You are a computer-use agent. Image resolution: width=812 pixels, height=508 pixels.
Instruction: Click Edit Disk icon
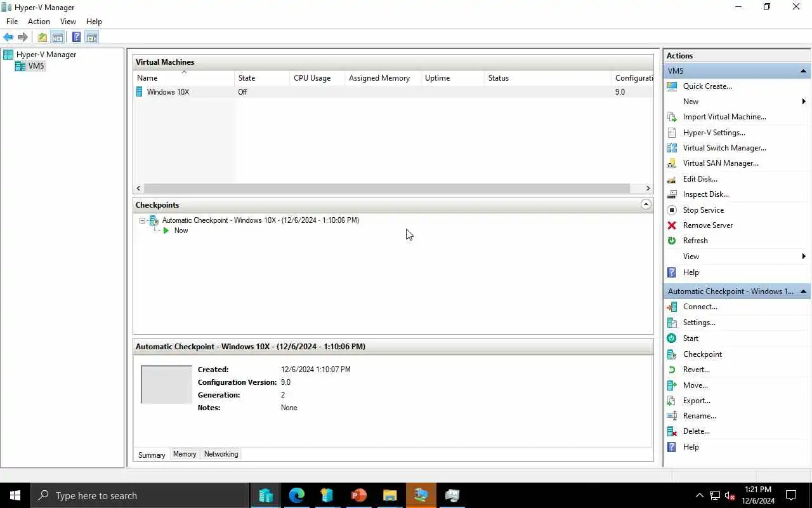pos(672,179)
